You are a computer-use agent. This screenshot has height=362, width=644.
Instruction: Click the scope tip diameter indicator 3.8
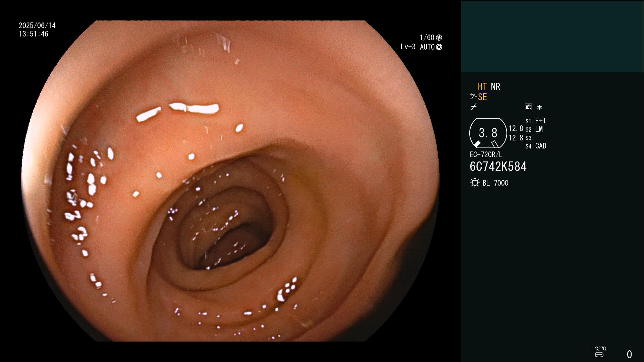[x=488, y=133]
